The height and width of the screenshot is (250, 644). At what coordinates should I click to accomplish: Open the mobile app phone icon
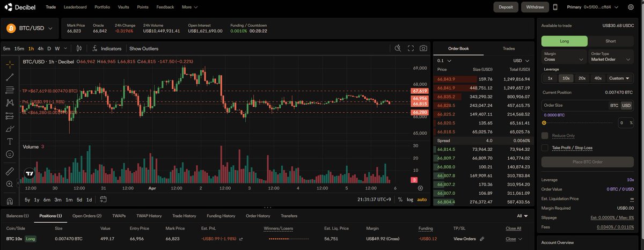(x=555, y=7)
